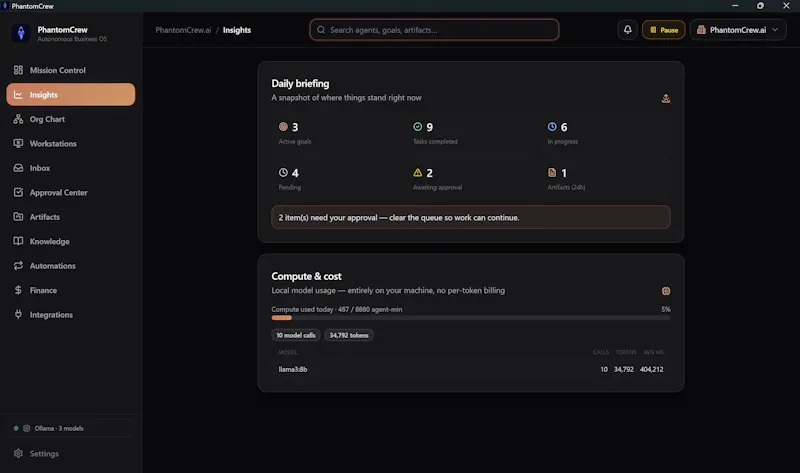Click the approval queue notice banner
The image size is (800, 473).
click(470, 217)
